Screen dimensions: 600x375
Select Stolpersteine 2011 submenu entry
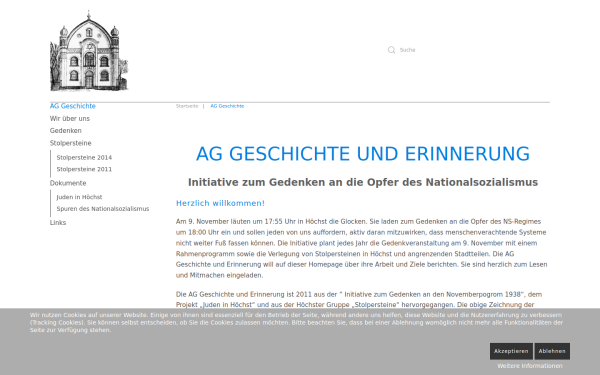84,169
